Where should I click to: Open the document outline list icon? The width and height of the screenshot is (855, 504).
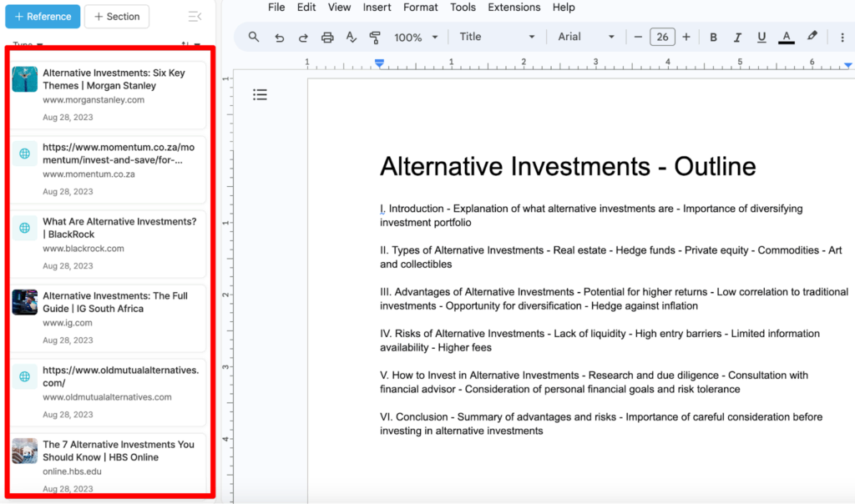click(260, 95)
